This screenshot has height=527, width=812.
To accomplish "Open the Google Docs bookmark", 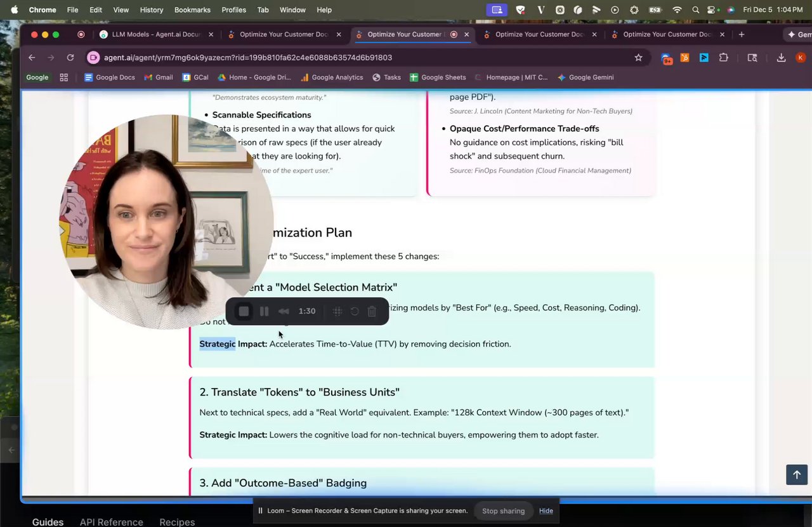I will 110,77.
